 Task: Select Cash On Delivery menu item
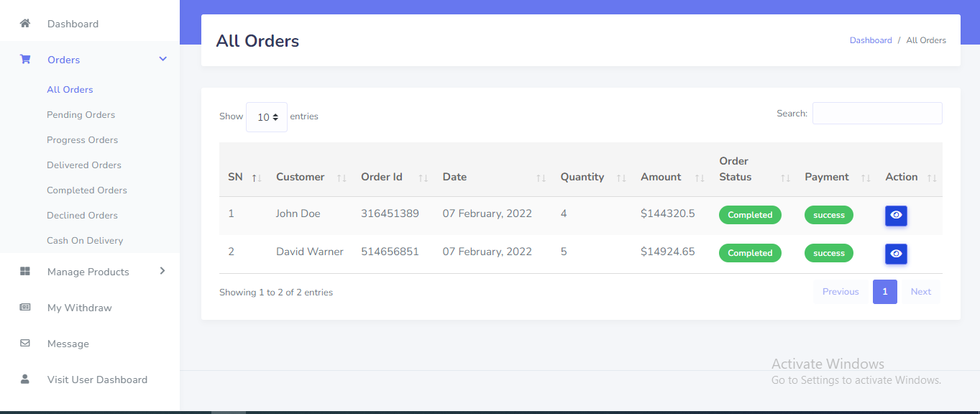click(85, 241)
